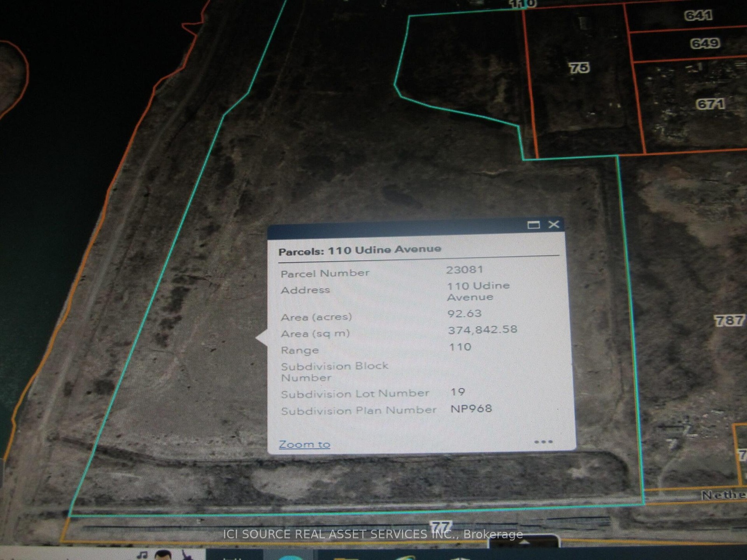Image resolution: width=747 pixels, height=560 pixels.
Task: Click the partially visible 'Nethe' street label
Action: 723,495
